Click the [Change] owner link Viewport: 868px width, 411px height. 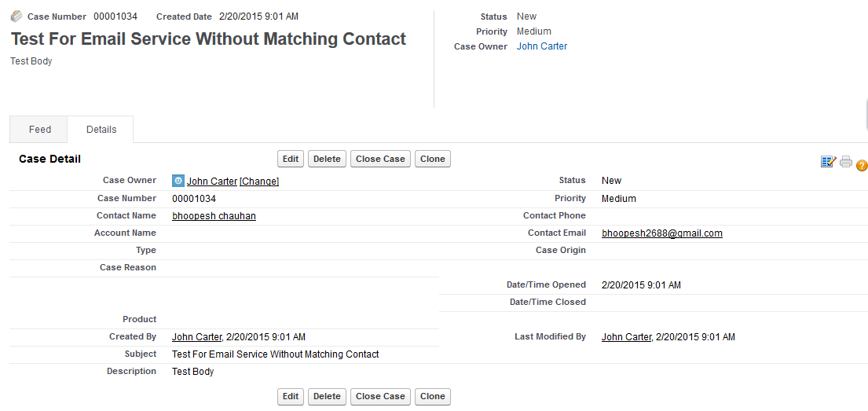coord(259,182)
